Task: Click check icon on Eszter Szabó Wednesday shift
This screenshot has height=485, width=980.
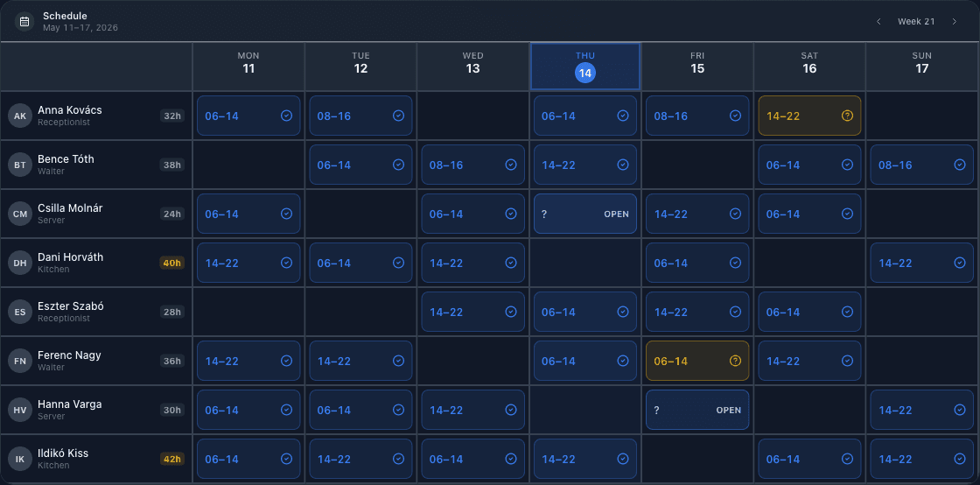Action: (511, 312)
